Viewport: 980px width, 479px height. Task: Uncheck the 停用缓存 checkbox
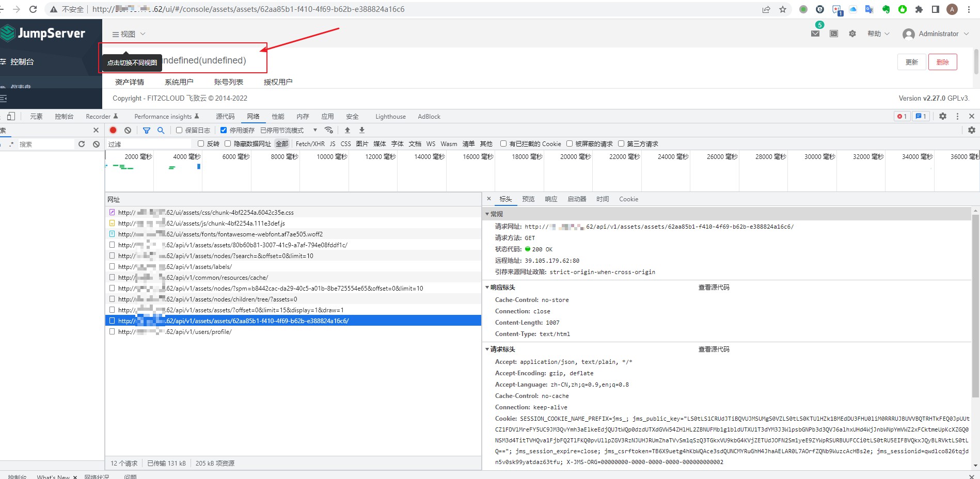pyautogui.click(x=223, y=130)
